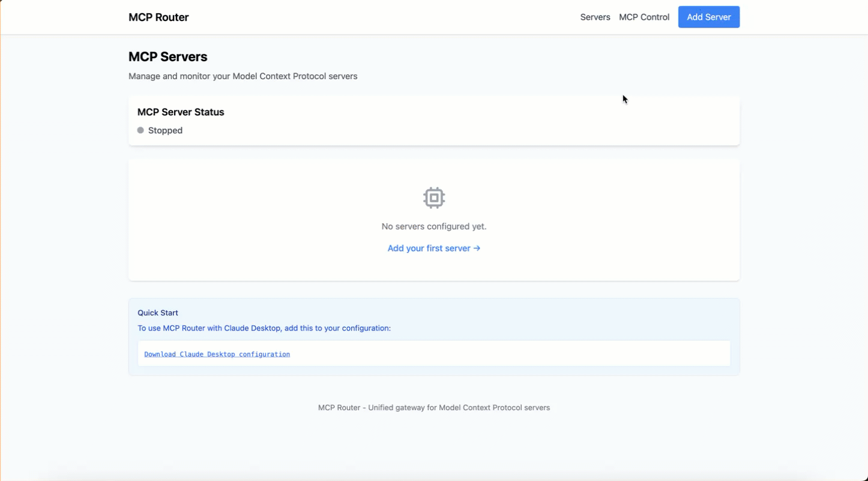Click the blue Add Server button

(x=709, y=17)
